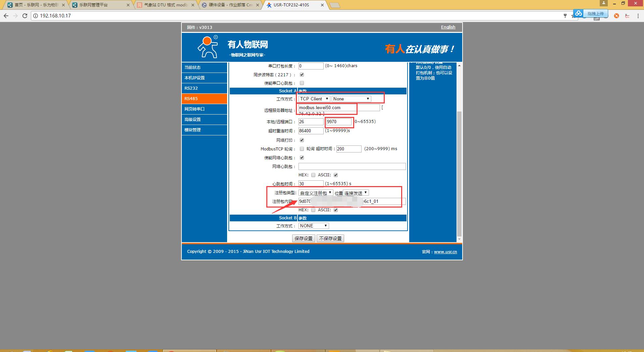The height and width of the screenshot is (352, 644).
Task: Open the Chrome three-dot menu
Action: pos(638,16)
